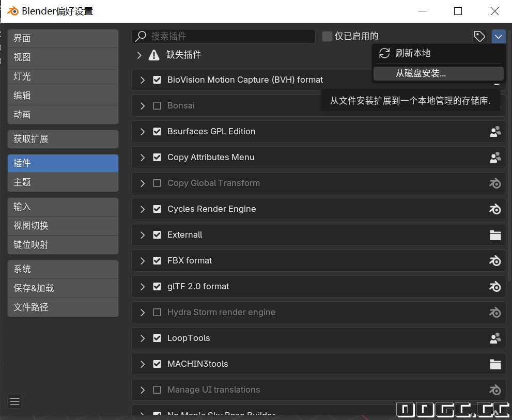Screen dimensions: 512x420
Task: Click the tag filter icon
Action: click(479, 36)
